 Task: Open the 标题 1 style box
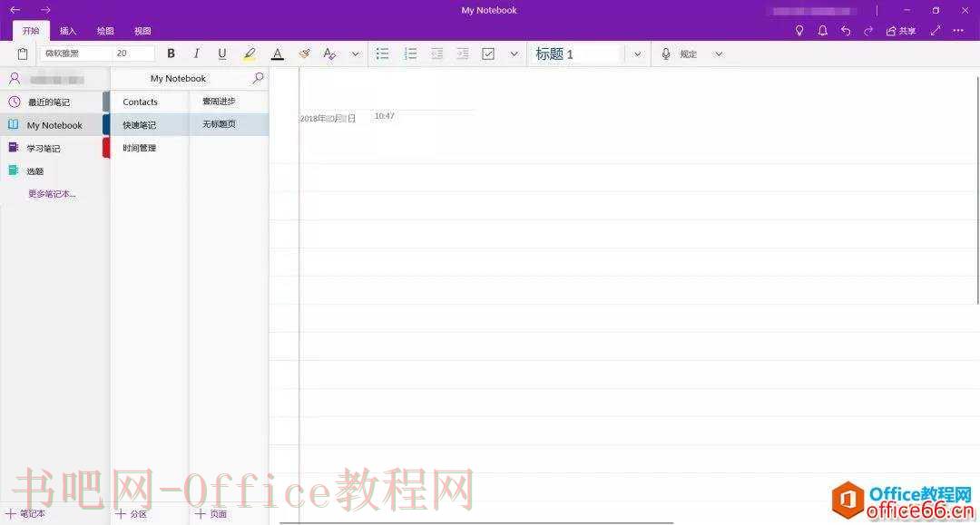point(577,54)
